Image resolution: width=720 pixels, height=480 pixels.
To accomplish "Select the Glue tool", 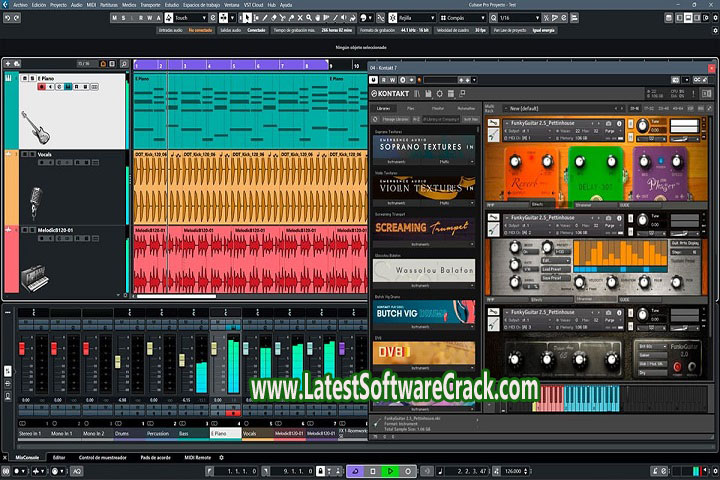I will 291,18.
